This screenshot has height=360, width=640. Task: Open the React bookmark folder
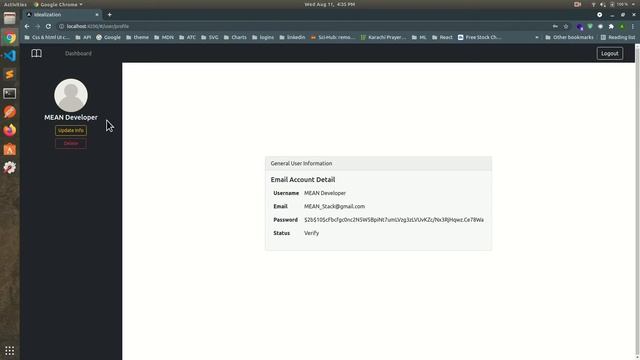tap(442, 37)
